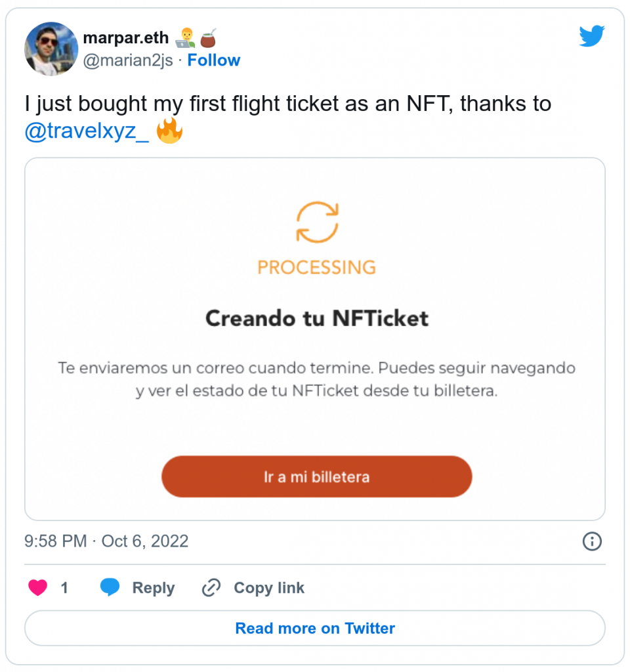630x672 pixels.
Task: Open marpar.eth profile avatar photo
Action: [x=51, y=49]
